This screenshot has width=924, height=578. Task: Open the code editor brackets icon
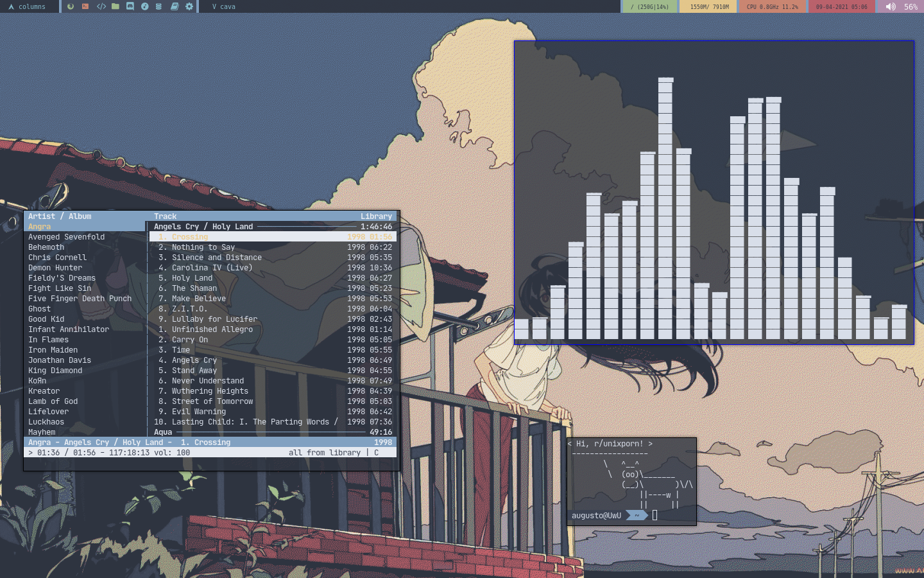pos(101,6)
